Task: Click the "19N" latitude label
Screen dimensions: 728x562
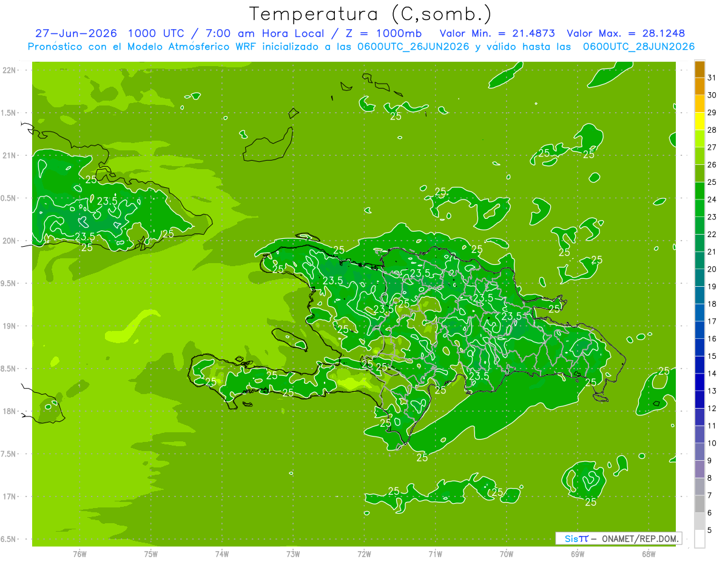Action: (10, 326)
